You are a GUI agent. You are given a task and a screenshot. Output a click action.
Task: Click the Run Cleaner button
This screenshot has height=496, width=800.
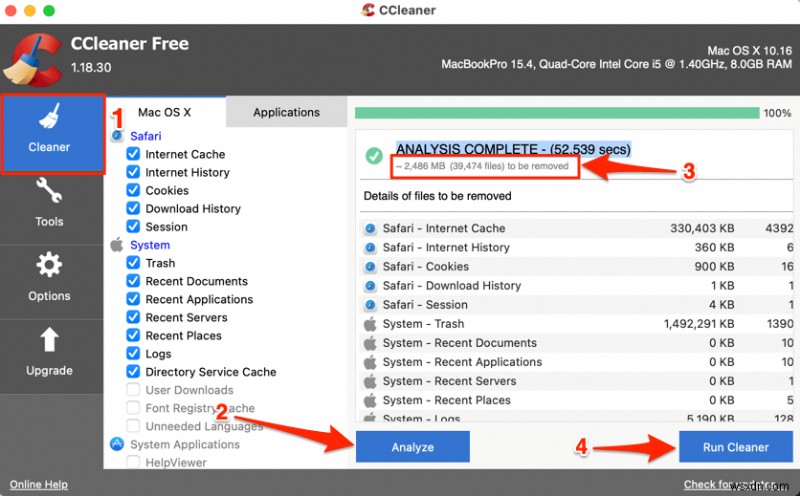735,447
